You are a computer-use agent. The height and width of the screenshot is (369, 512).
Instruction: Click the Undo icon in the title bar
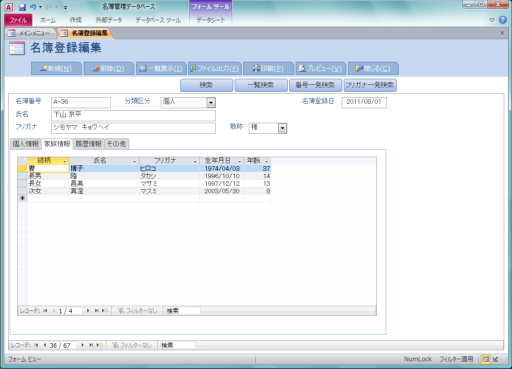[33, 7]
